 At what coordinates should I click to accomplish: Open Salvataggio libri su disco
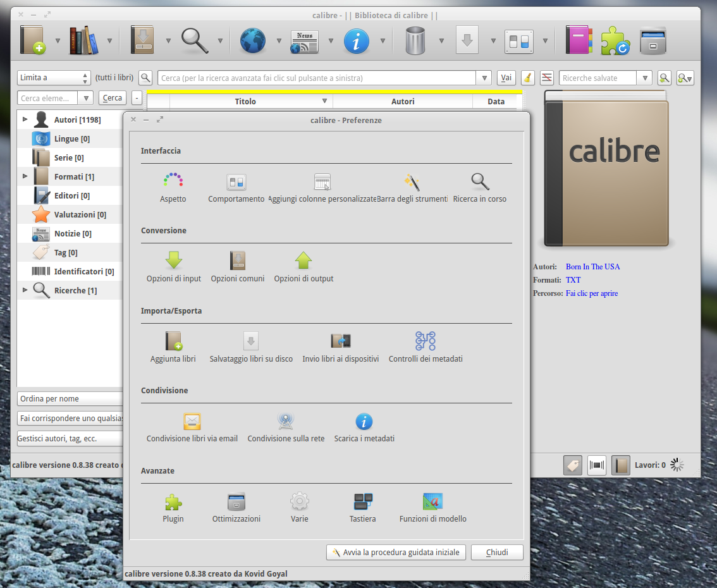251,348
